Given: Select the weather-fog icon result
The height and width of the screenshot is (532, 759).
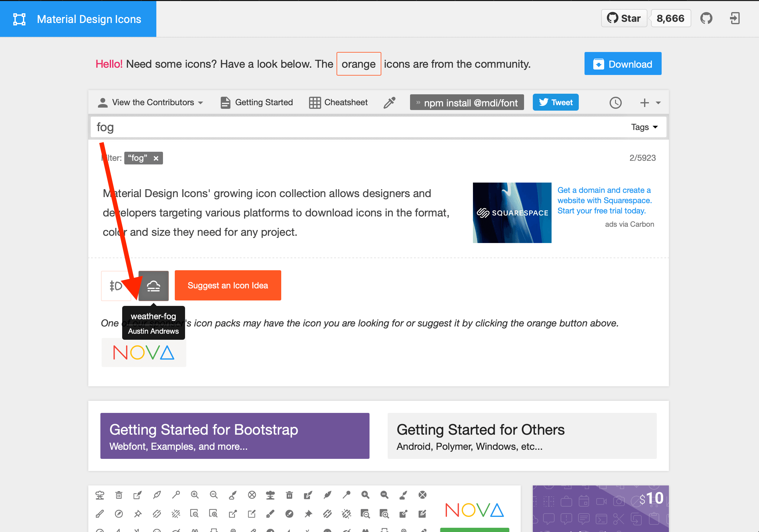Looking at the screenshot, I should point(153,285).
